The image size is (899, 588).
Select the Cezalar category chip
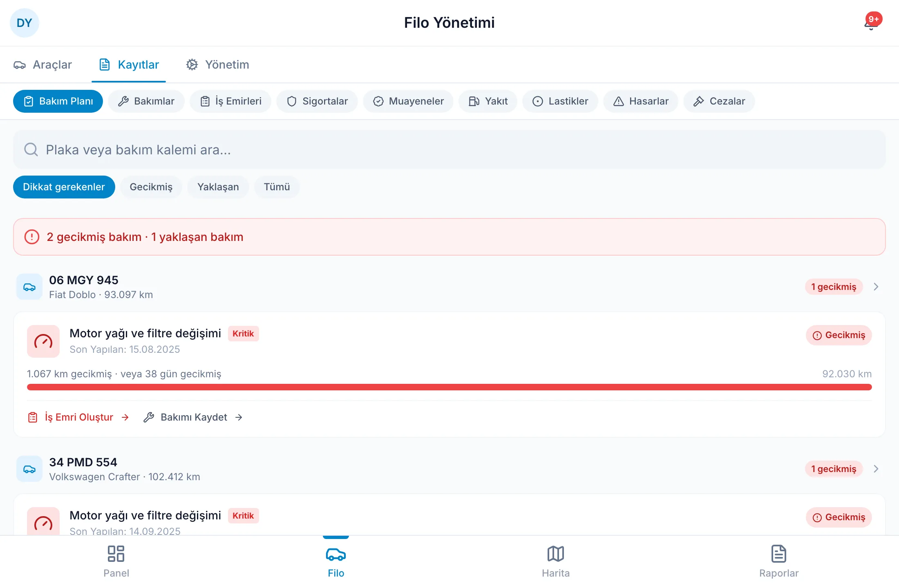[719, 101]
